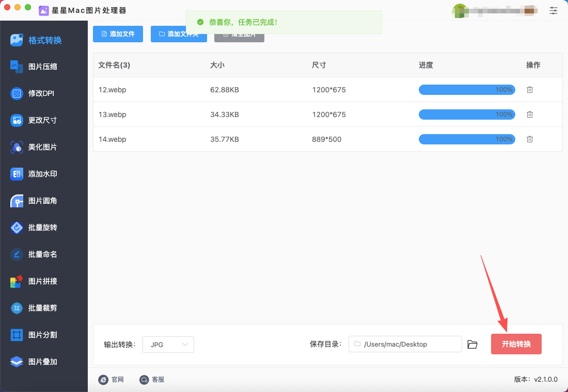Delete the 12.webp file row

[529, 90]
